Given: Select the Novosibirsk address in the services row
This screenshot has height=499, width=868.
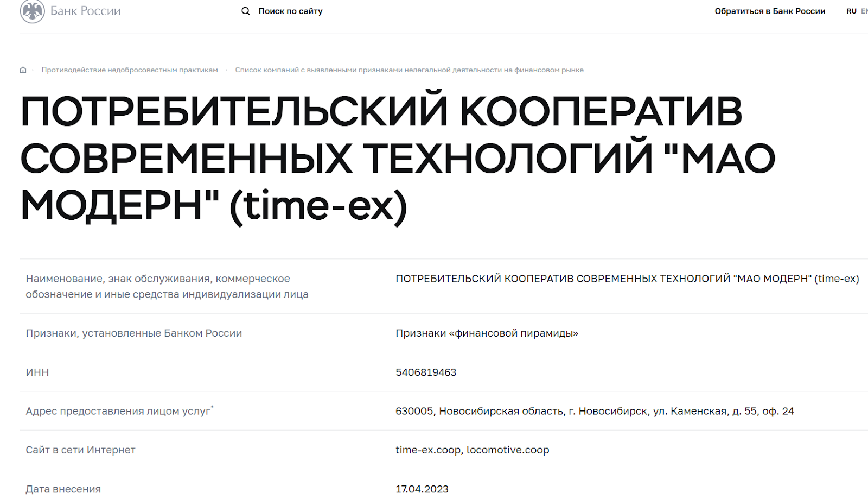Looking at the screenshot, I should click(x=594, y=411).
